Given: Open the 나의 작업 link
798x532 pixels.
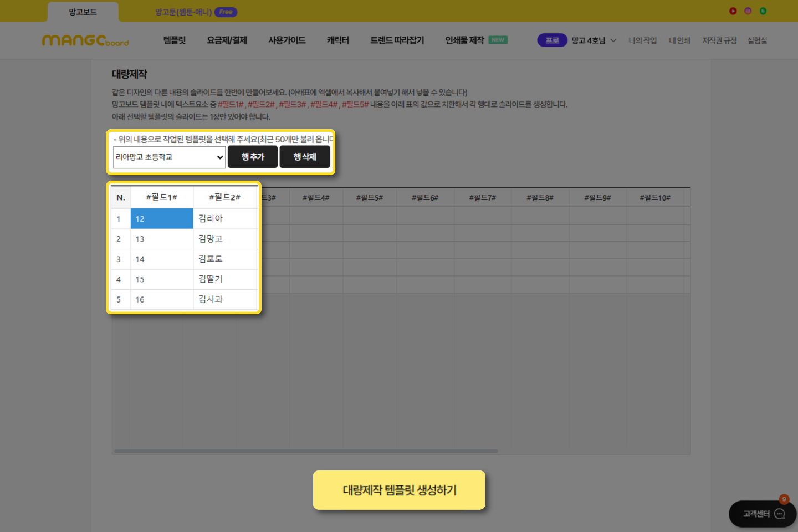Looking at the screenshot, I should pyautogui.click(x=642, y=40).
